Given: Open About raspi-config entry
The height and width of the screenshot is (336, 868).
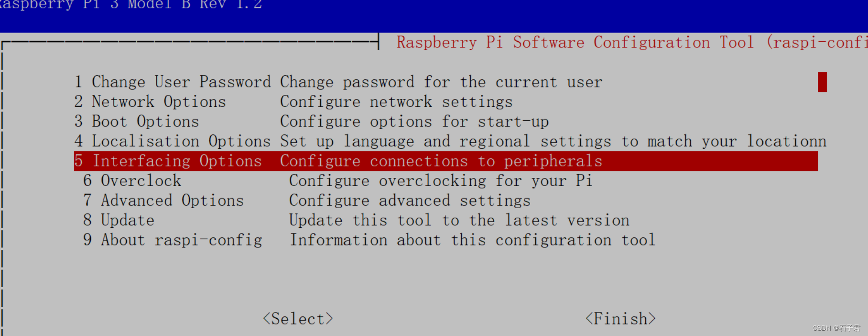Looking at the screenshot, I should [173, 240].
